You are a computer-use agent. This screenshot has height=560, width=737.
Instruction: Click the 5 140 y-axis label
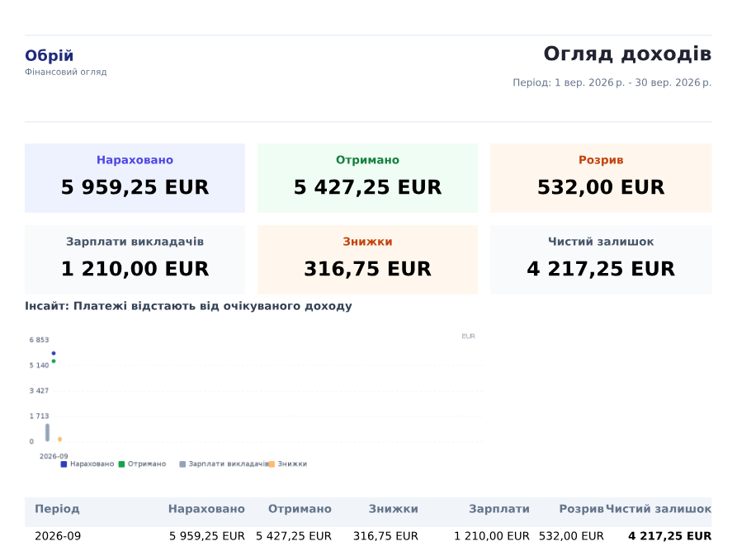(x=39, y=365)
